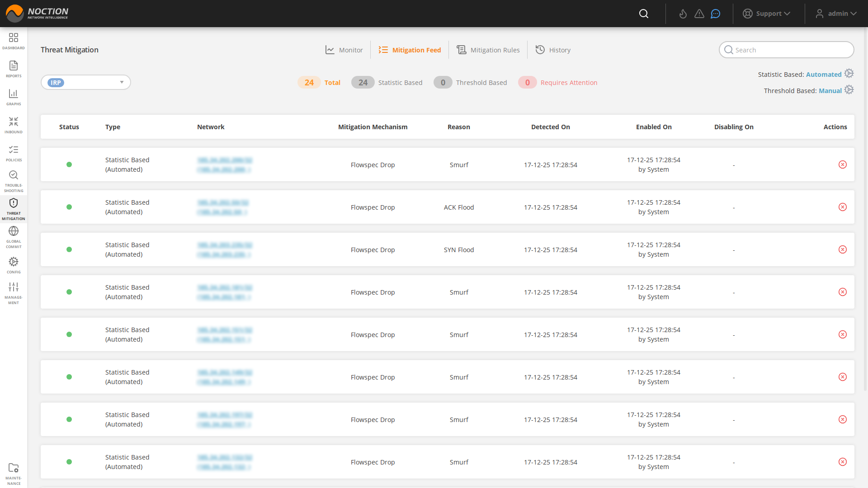The image size is (868, 488).
Task: View the Graphs section
Action: (x=14, y=97)
